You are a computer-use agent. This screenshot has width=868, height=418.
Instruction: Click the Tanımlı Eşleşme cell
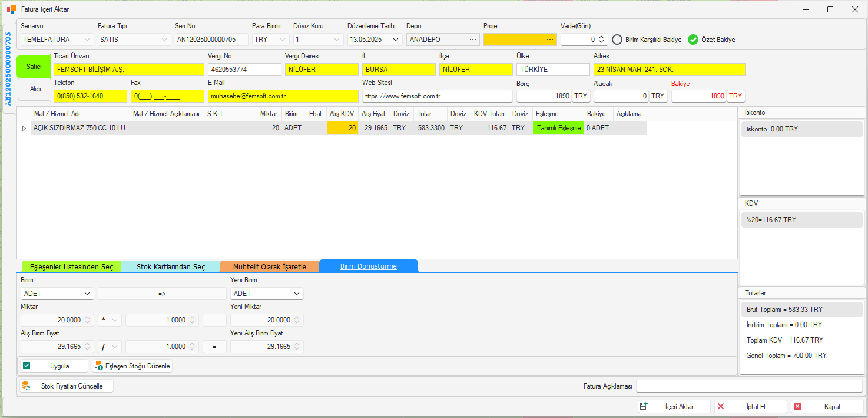(558, 128)
